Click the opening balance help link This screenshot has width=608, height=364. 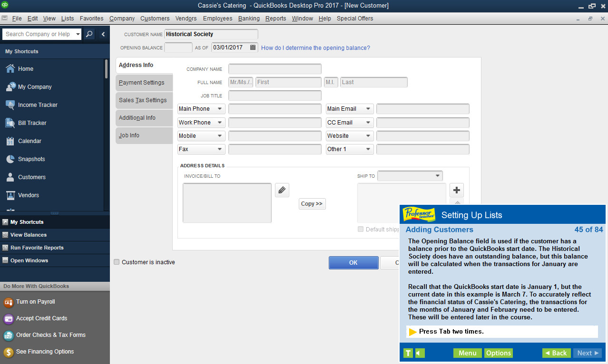click(x=315, y=48)
